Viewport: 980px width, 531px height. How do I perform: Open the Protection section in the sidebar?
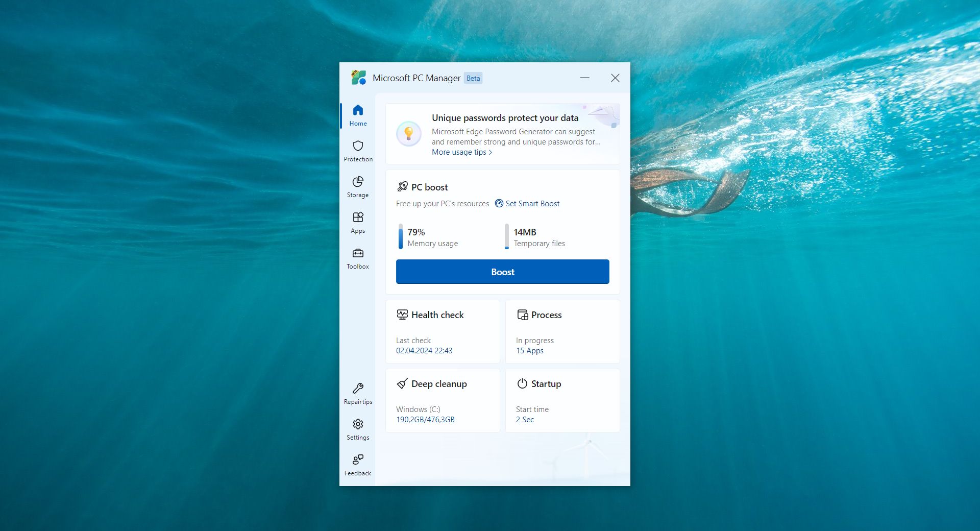(358, 151)
